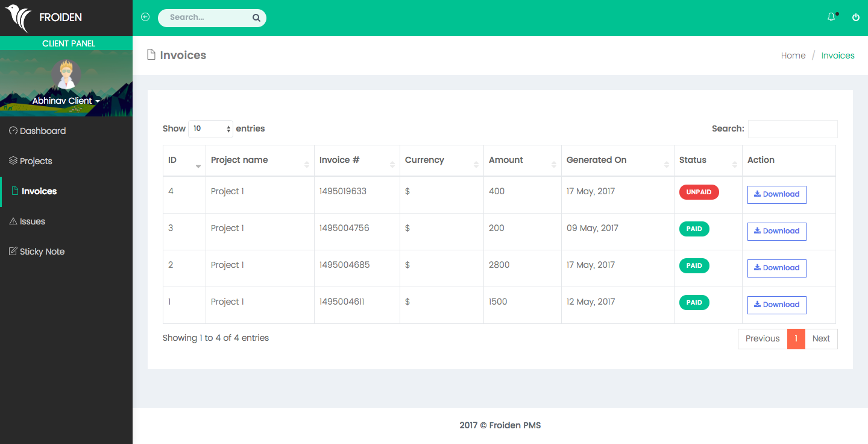
Task: Click the table Search input field
Action: (x=792, y=129)
